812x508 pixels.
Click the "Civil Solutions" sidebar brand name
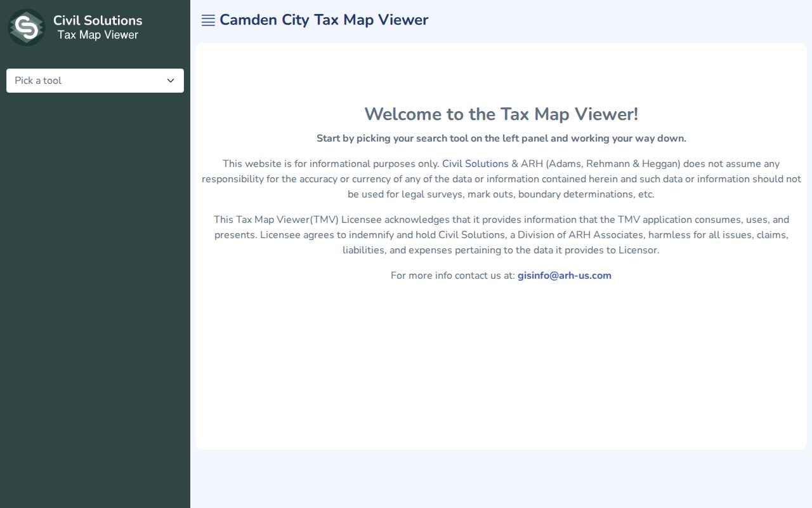pos(98,20)
